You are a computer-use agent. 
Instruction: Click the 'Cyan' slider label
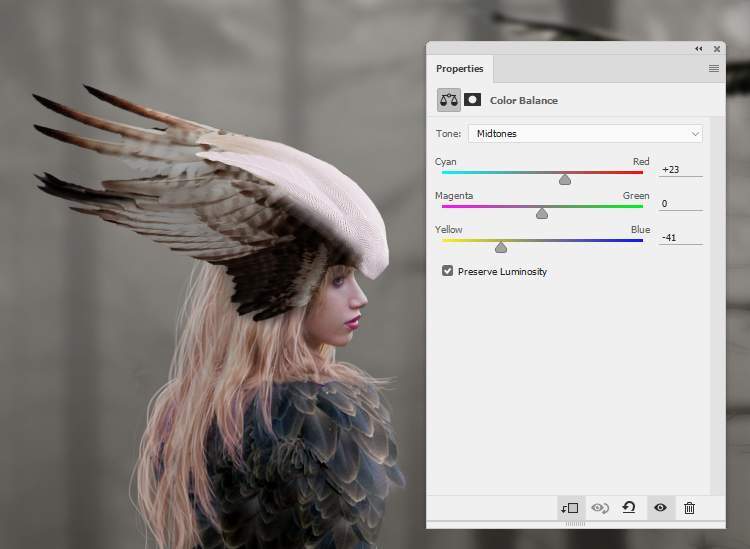coord(445,162)
